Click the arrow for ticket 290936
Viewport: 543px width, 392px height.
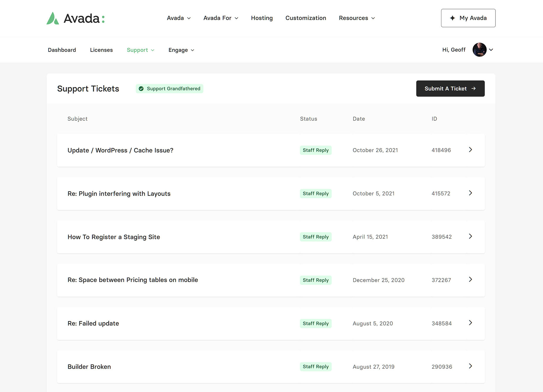click(x=470, y=366)
